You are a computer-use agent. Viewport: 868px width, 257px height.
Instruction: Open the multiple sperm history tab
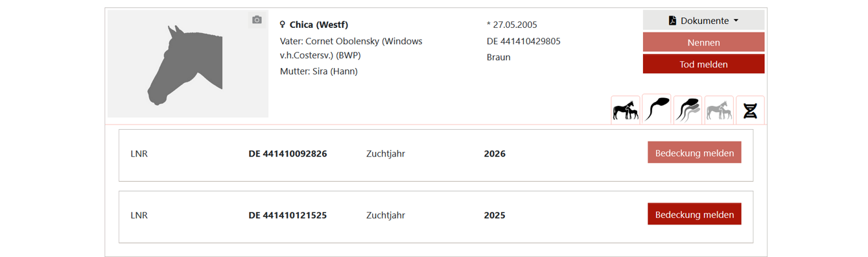(x=688, y=110)
